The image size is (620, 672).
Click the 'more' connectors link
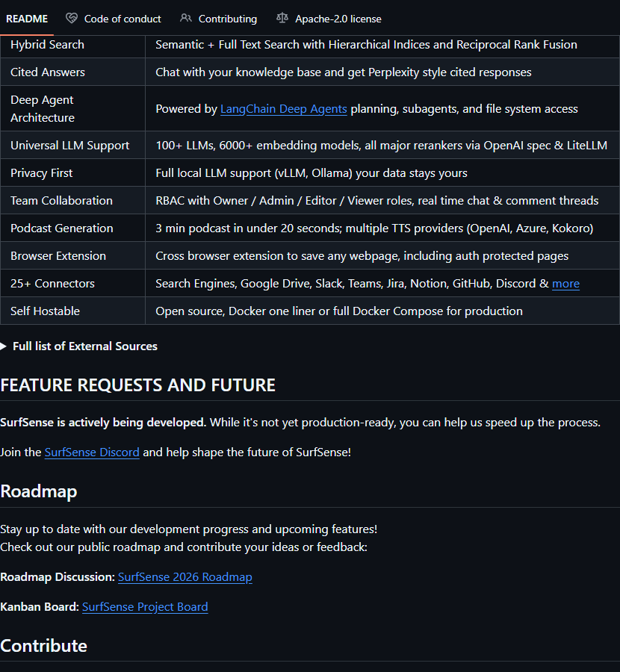565,284
